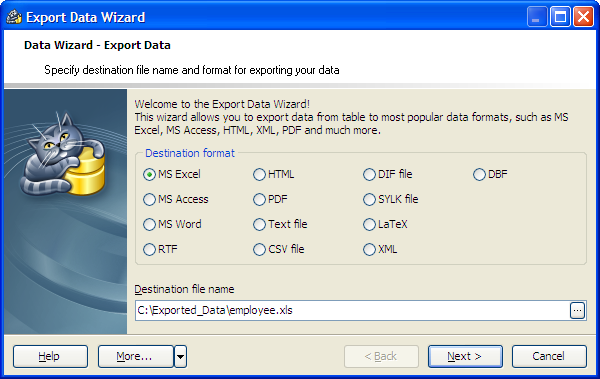Minimize the Export Data Wizard window
The height and width of the screenshot is (379, 600).
pyautogui.click(x=537, y=17)
